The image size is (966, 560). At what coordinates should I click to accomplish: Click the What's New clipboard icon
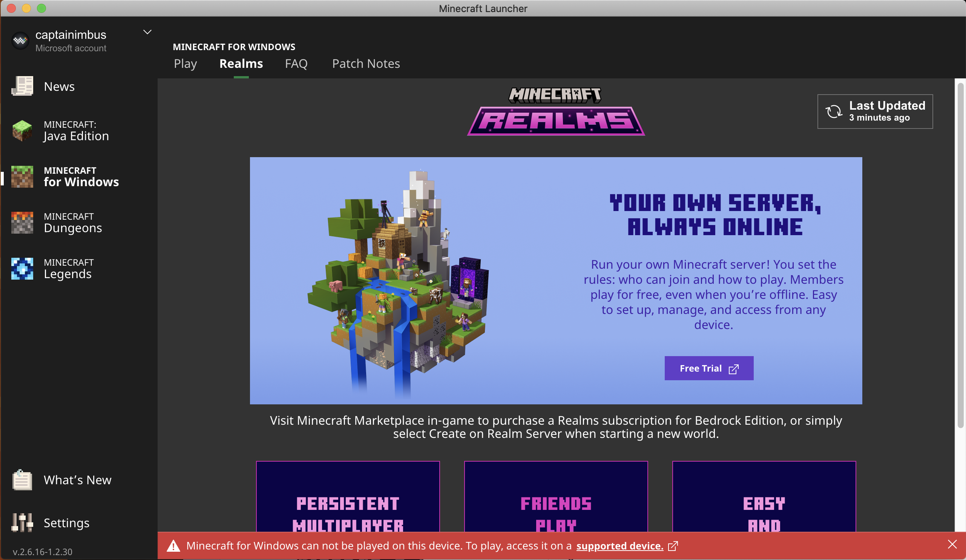click(x=22, y=480)
